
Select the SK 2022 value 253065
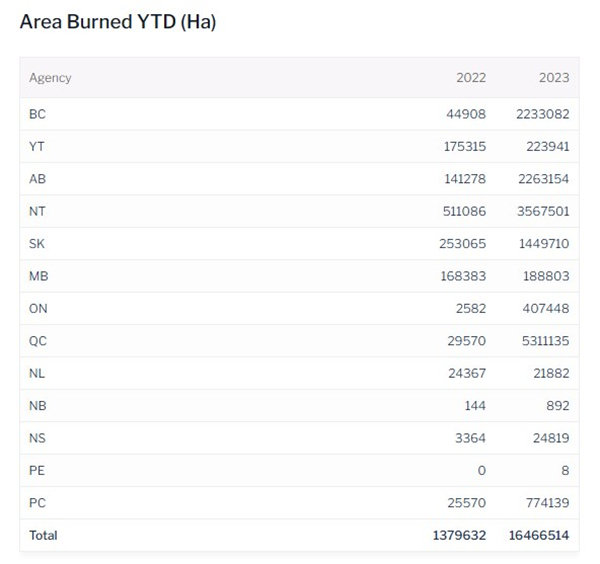(462, 244)
